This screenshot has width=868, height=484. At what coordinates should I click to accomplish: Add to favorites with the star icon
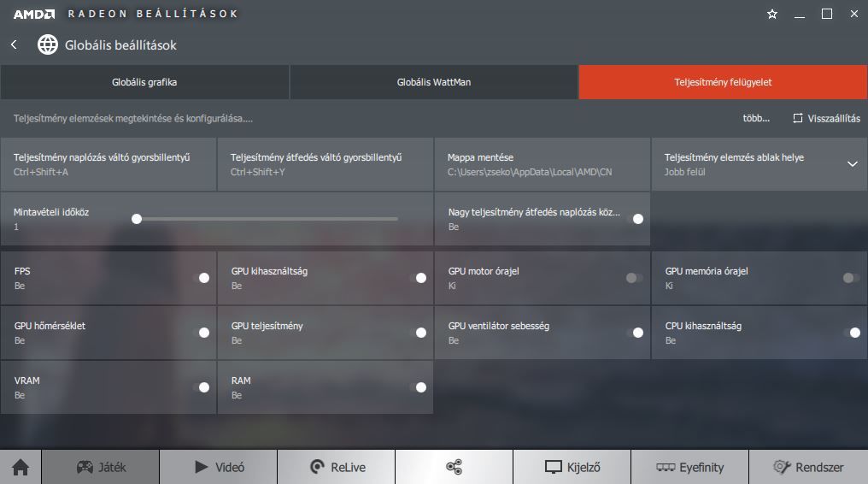(x=772, y=15)
